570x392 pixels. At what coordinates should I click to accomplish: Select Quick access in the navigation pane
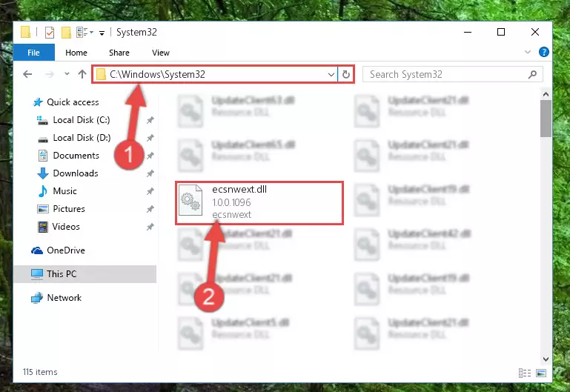[73, 102]
